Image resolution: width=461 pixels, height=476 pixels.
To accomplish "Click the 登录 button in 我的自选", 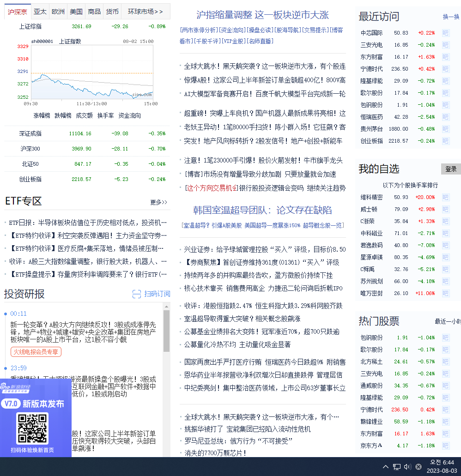I will click(451, 169).
